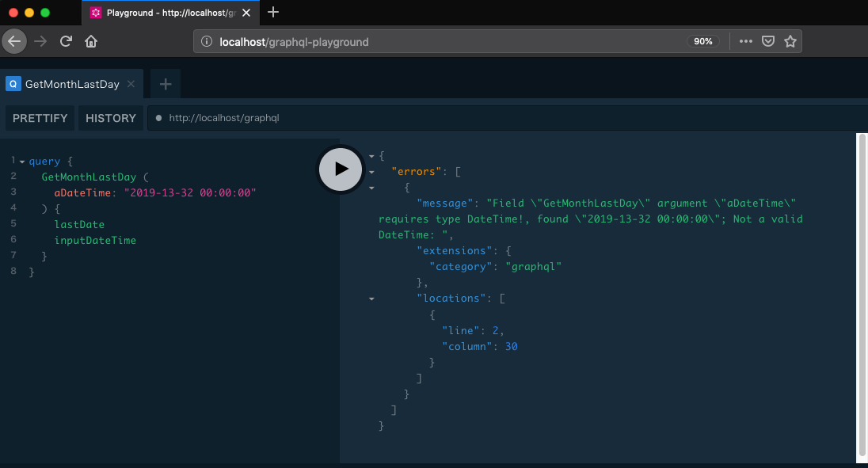This screenshot has width=868, height=468.
Task: Click the 90% zoom level indicator
Action: click(x=702, y=41)
